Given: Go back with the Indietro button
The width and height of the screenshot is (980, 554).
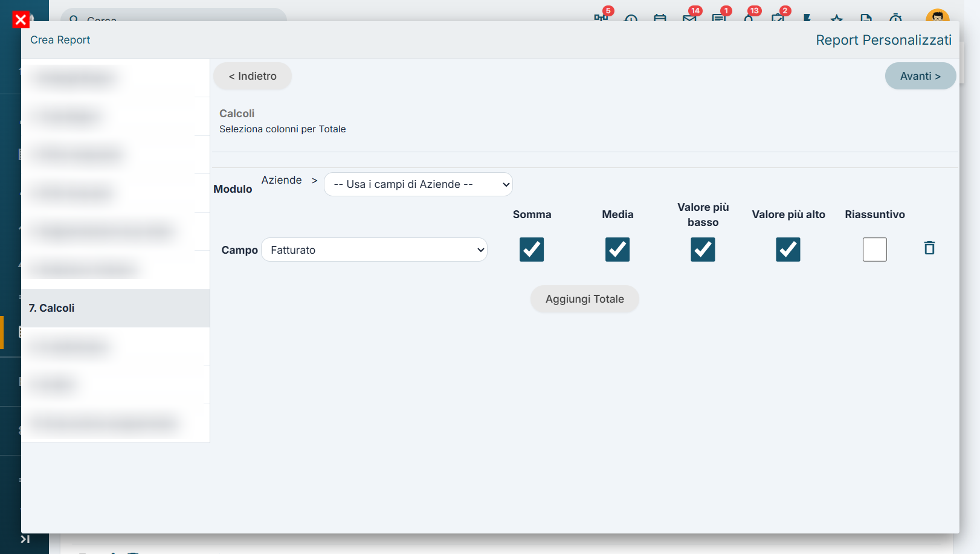Looking at the screenshot, I should (253, 76).
